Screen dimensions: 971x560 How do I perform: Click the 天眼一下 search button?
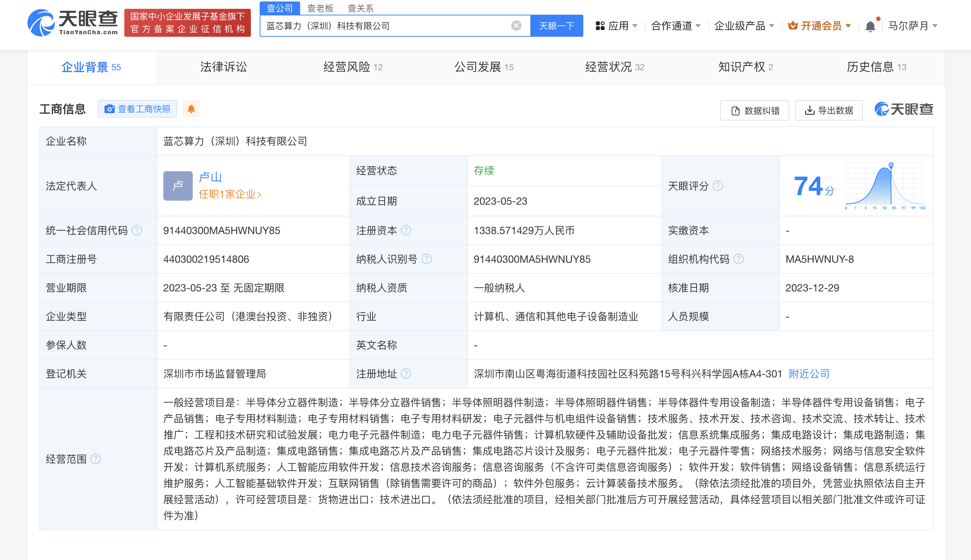556,25
